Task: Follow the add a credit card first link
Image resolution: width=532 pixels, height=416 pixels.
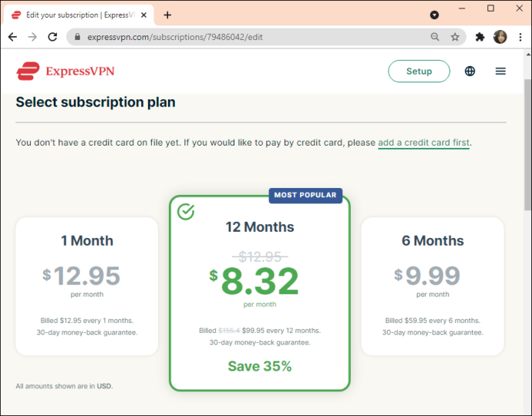Action: pyautogui.click(x=424, y=143)
